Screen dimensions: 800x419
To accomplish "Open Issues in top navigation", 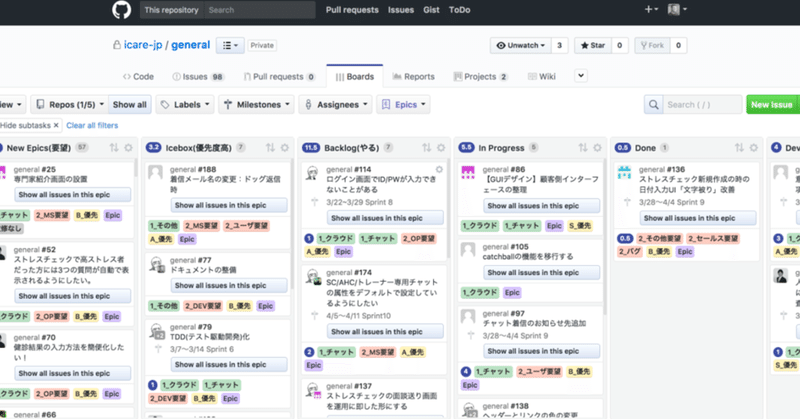I will tap(401, 10).
